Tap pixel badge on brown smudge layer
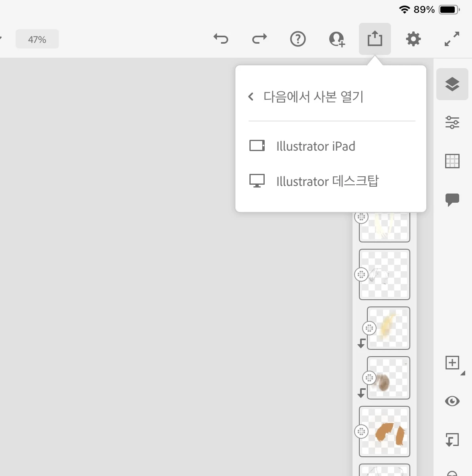 (369, 378)
